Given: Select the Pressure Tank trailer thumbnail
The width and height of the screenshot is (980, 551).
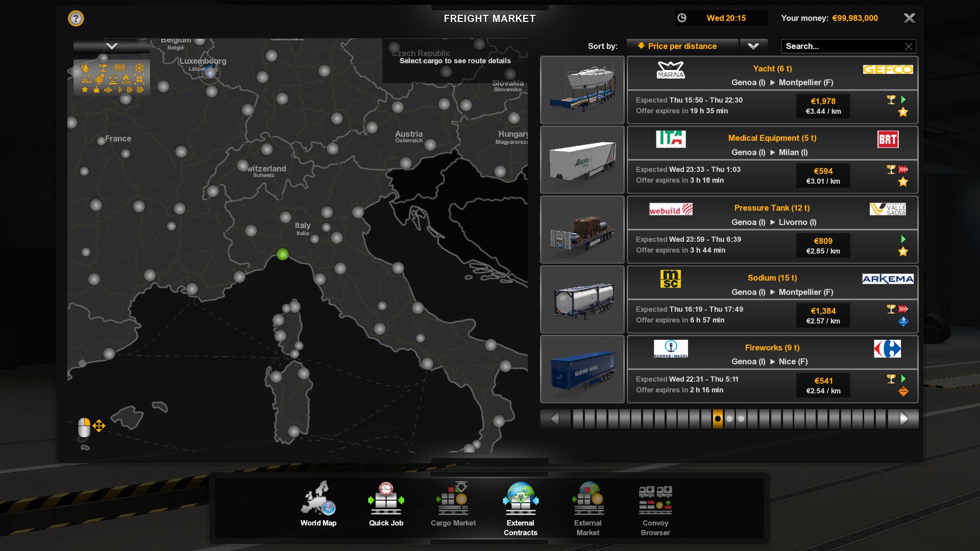Looking at the screenshot, I should click(x=582, y=230).
